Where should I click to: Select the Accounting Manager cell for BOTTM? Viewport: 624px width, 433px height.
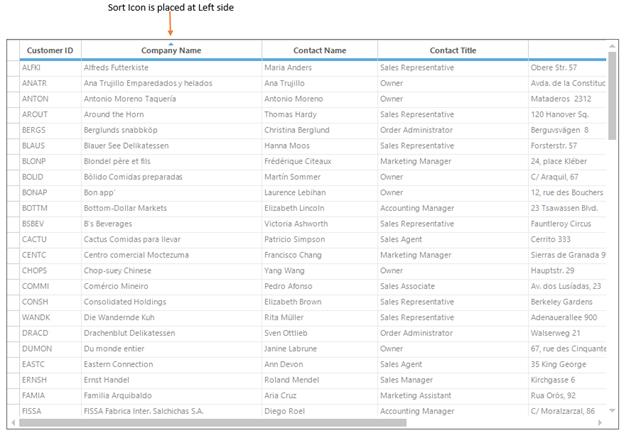453,208
